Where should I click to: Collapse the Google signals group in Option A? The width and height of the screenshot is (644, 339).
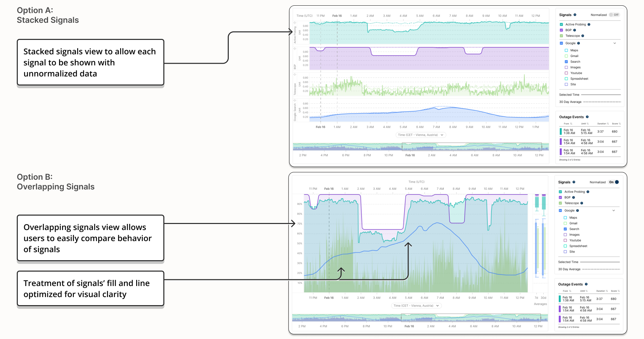tap(615, 43)
